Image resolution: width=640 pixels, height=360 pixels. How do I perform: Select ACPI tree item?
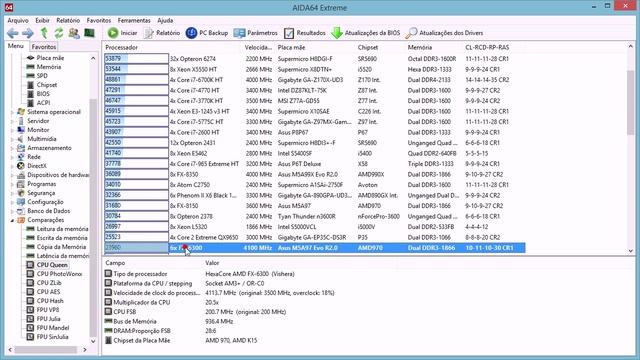[x=43, y=103]
